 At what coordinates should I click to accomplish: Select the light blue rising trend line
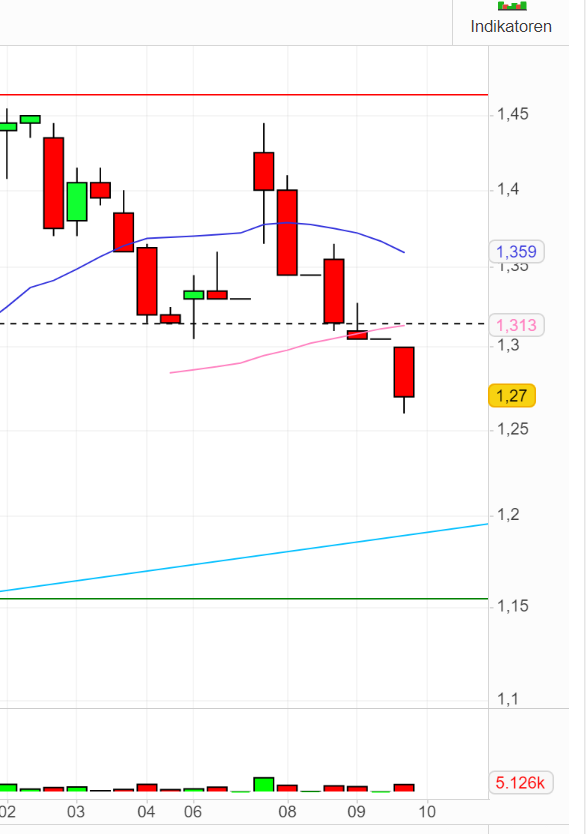pos(244,557)
